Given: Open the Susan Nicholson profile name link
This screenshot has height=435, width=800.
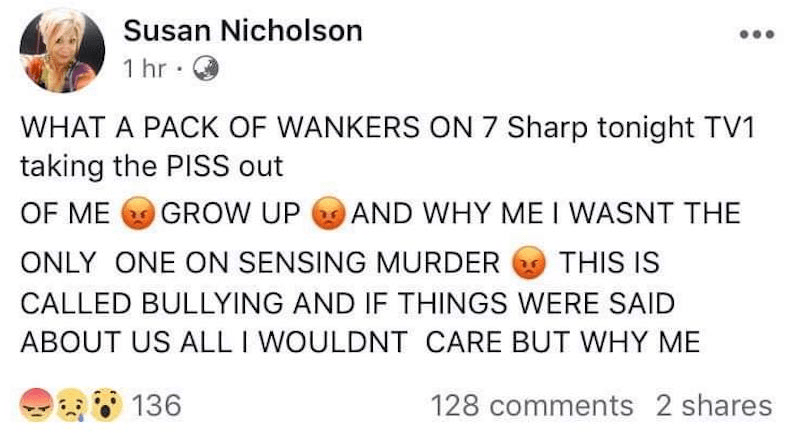Looking at the screenshot, I should (242, 31).
